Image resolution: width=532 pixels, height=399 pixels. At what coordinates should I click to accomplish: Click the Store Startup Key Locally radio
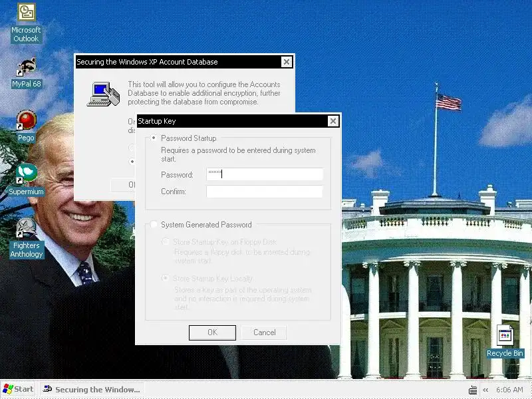click(166, 278)
